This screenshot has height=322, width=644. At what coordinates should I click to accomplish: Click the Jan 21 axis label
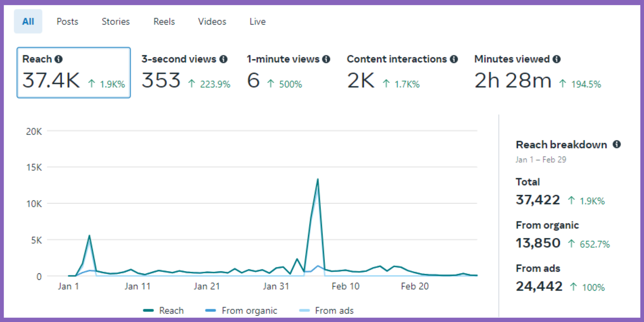tap(207, 286)
